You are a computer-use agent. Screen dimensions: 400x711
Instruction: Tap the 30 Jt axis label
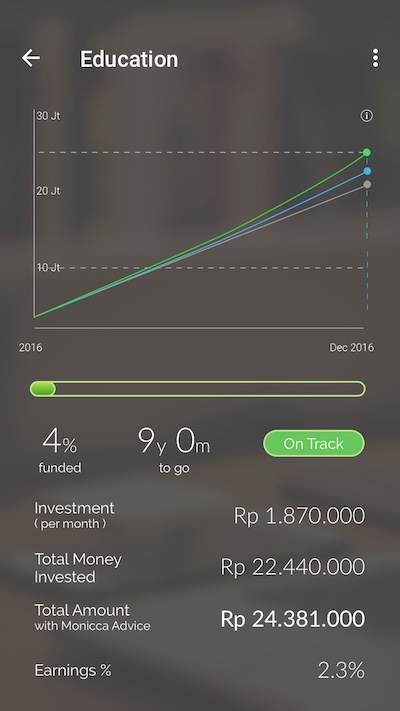[x=49, y=116]
